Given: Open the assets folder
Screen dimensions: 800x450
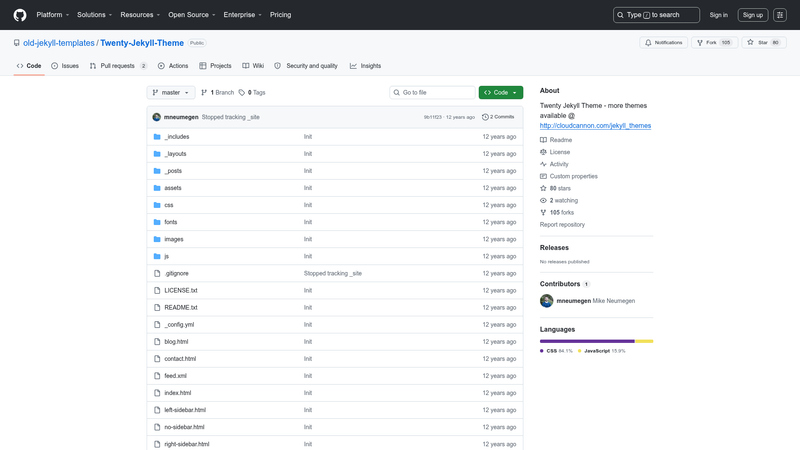Looking at the screenshot, I should [x=173, y=188].
